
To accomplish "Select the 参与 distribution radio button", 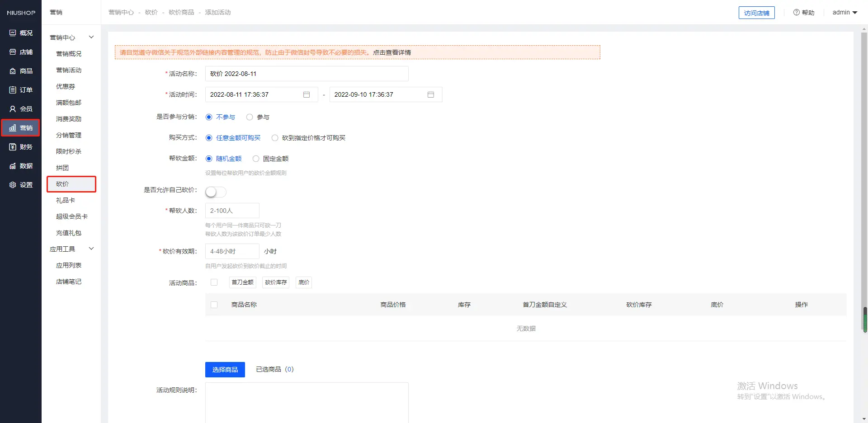I will point(250,117).
